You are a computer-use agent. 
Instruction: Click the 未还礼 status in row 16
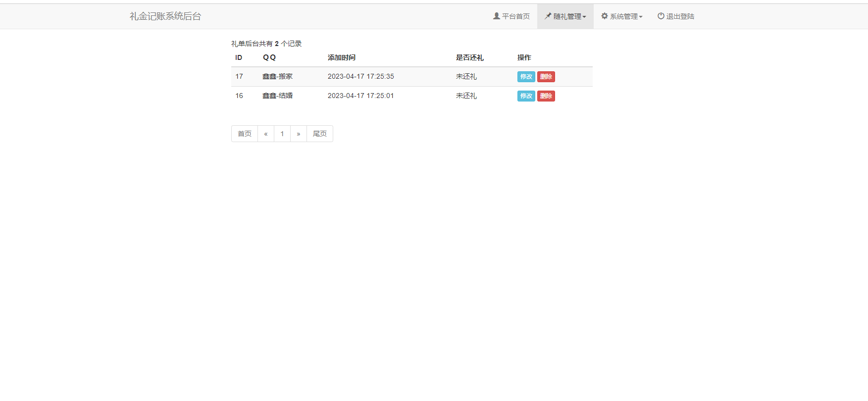tap(466, 96)
